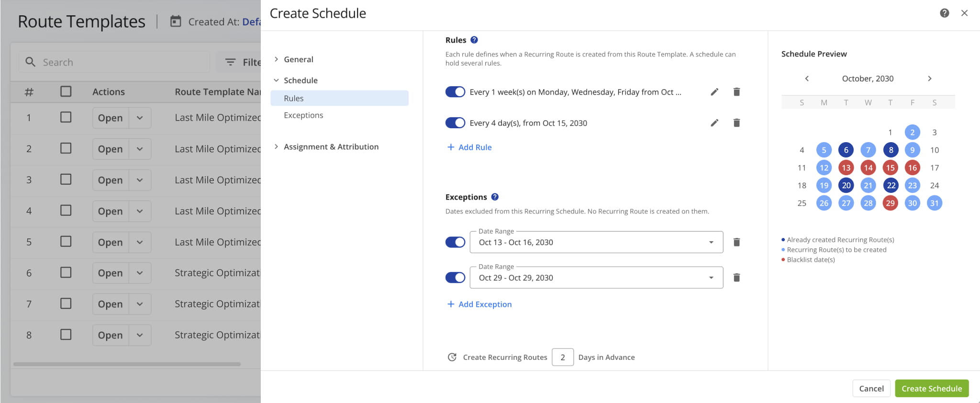Click the Filter icon in Route Templates
This screenshot has width=980, height=403.
click(230, 62)
